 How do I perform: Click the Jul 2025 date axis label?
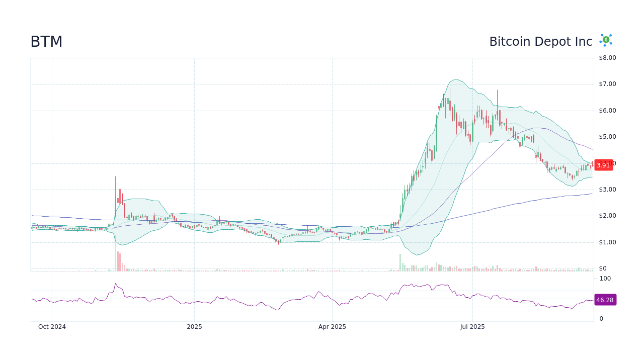(472, 327)
